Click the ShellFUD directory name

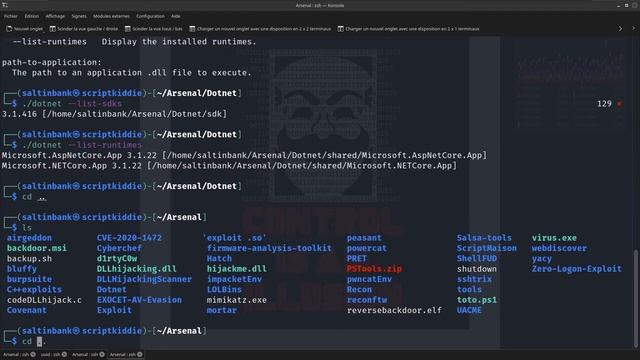coord(477,259)
